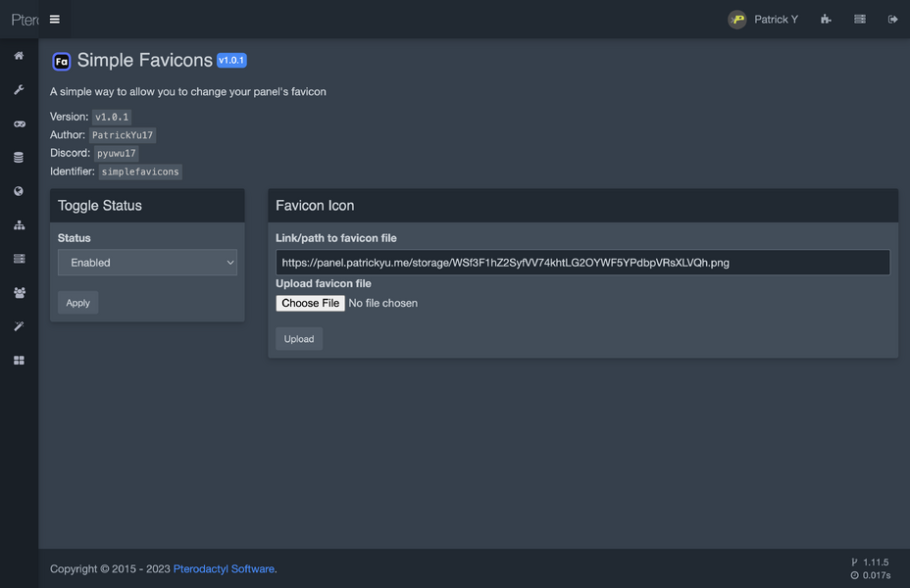Image resolution: width=910 pixels, height=588 pixels.
Task: Open the admin overview home icon
Action: click(19, 56)
